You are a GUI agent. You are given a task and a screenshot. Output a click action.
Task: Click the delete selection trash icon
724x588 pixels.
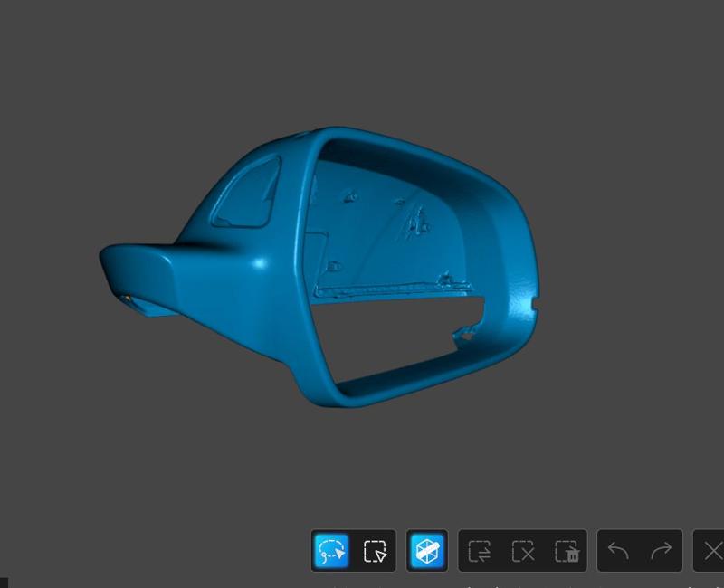[567, 551]
